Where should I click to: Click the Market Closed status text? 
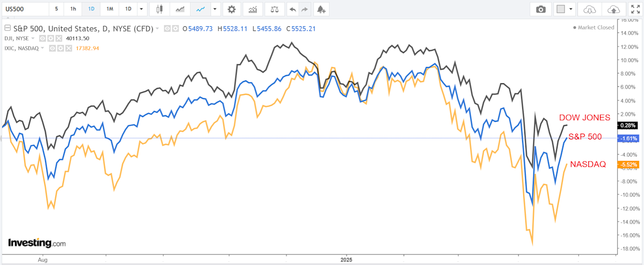596,26
